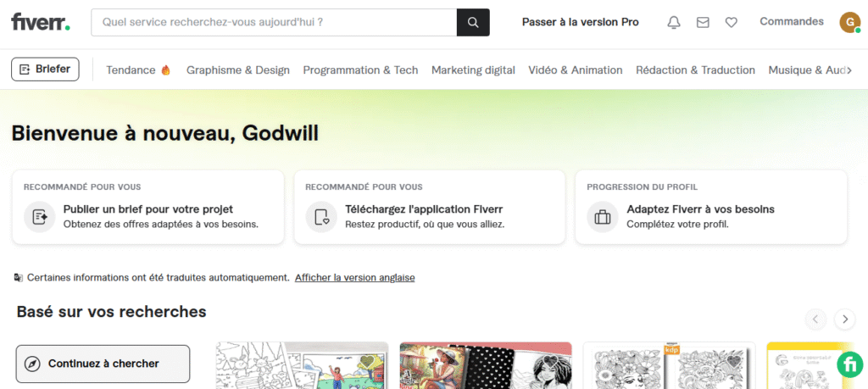Click 'Passer à la version Pro'
Image resolution: width=868 pixels, height=389 pixels.
pyautogui.click(x=580, y=22)
